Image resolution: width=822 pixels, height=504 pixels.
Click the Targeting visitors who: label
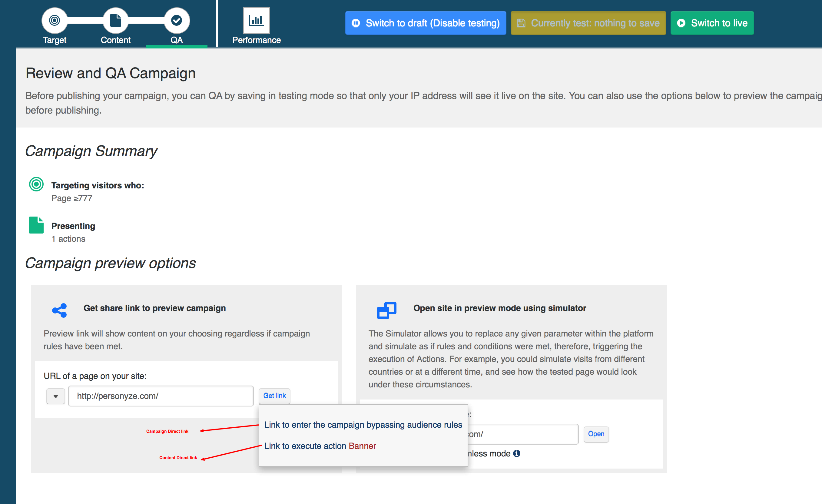[x=98, y=185]
